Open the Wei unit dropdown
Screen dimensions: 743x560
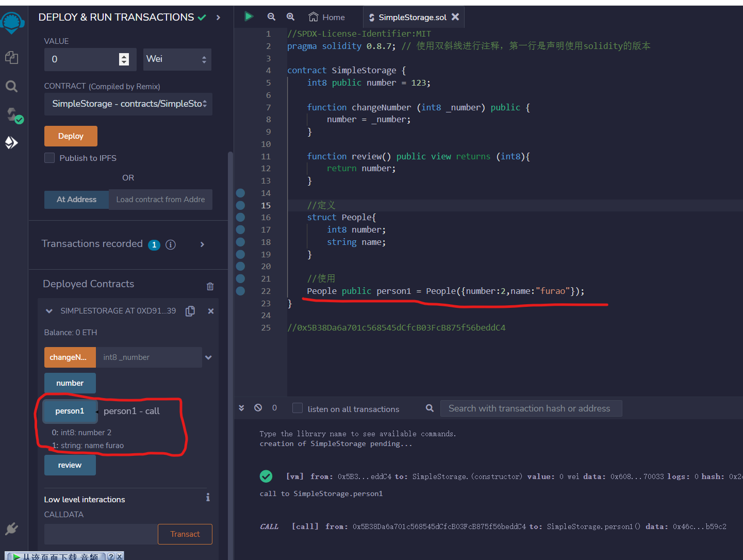(177, 59)
